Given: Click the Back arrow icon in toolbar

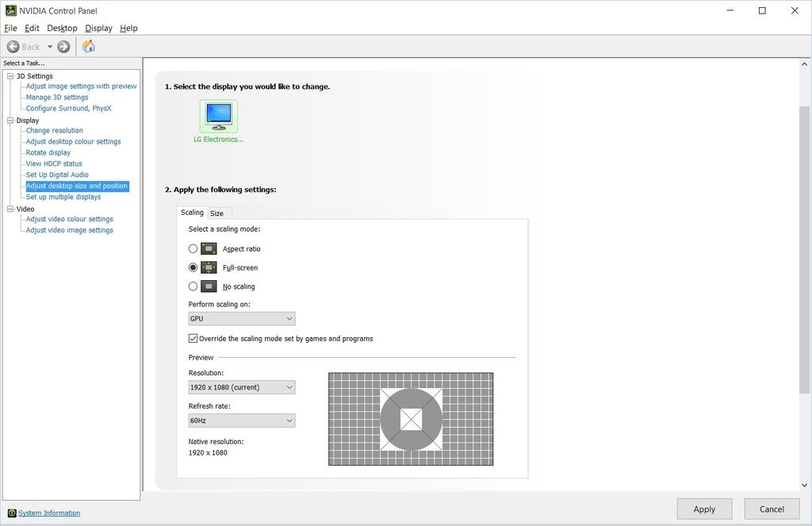Looking at the screenshot, I should click(13, 47).
